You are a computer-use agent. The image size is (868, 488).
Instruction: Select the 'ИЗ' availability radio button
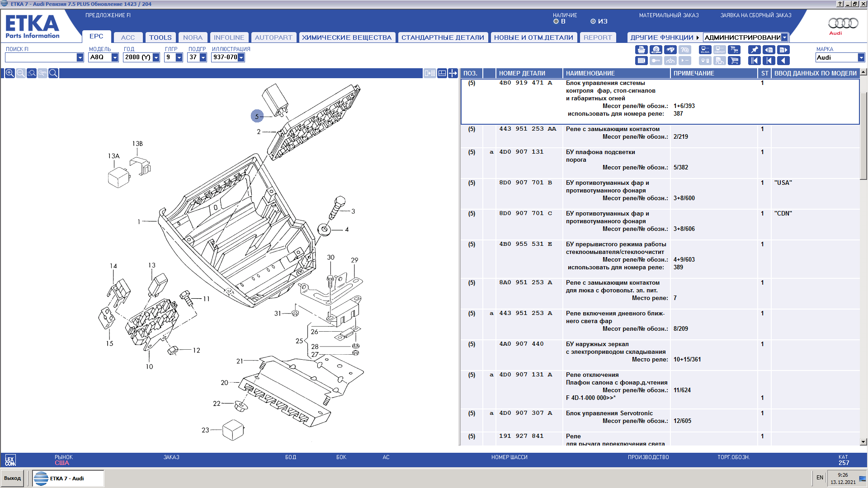593,21
